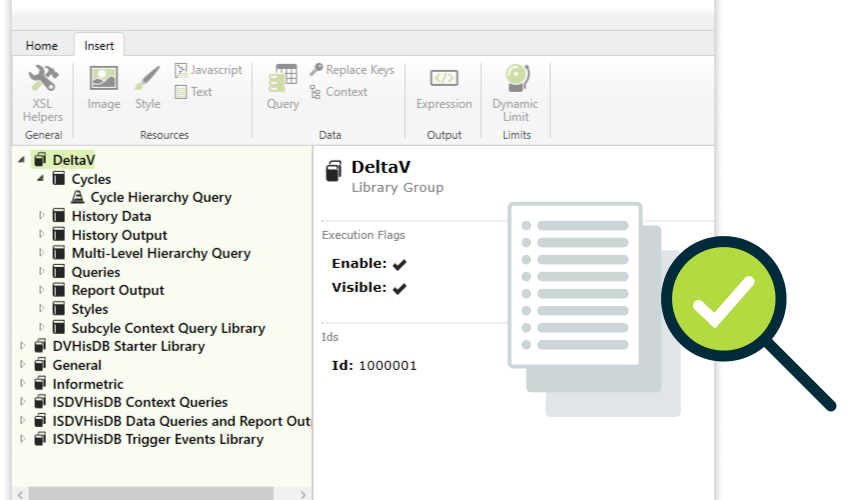
Task: Insert a Context item
Action: tap(338, 92)
